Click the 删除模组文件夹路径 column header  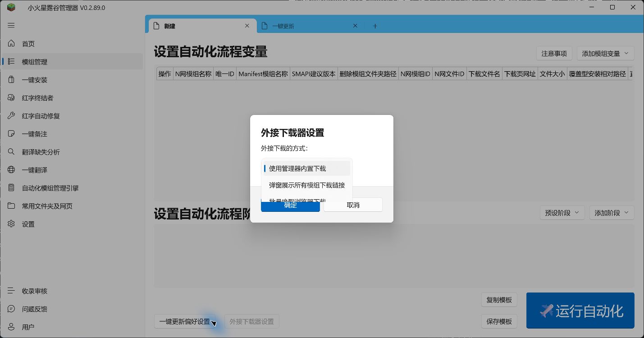368,74
